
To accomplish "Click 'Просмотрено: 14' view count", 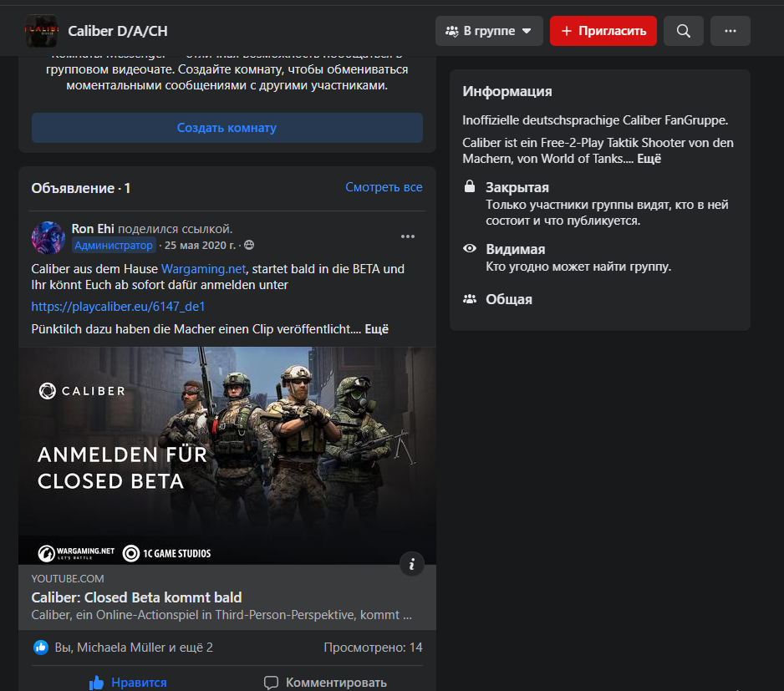I will [373, 648].
